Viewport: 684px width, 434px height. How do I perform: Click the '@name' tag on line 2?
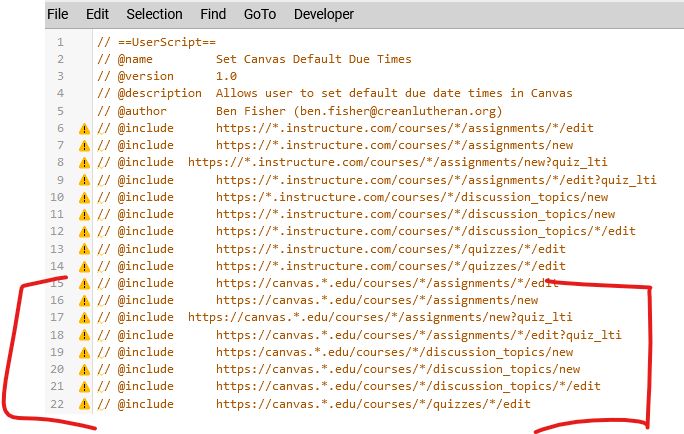point(135,59)
